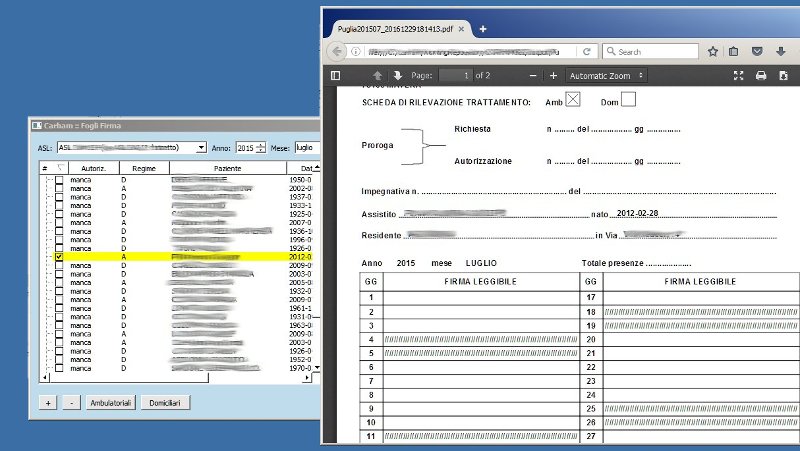Sort by the Regime column header
The image size is (800, 451).
[x=144, y=168]
